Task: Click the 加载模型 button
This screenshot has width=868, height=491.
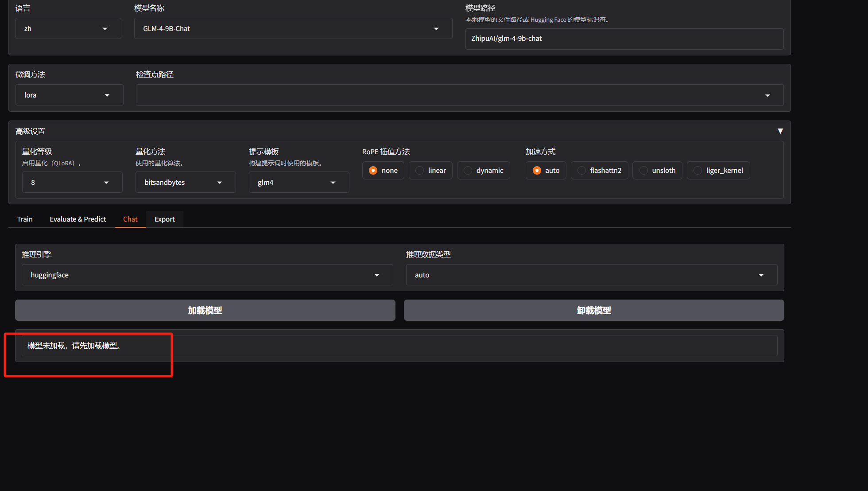Action: click(x=205, y=310)
